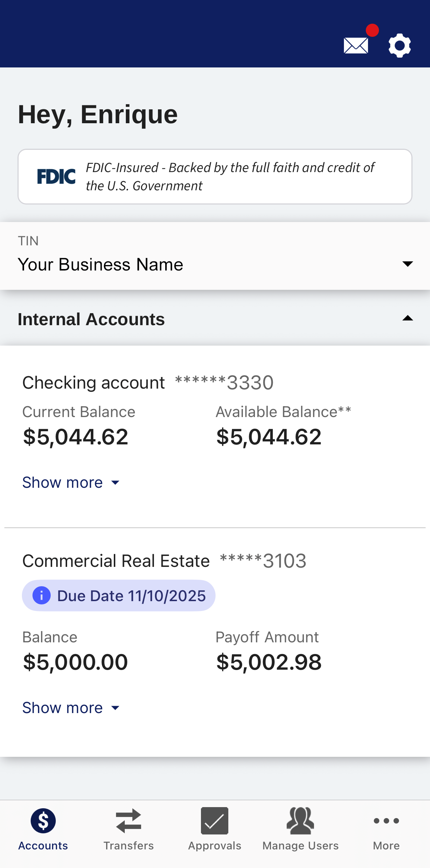Tap the Accounts dollar sign icon
The width and height of the screenshot is (430, 868).
pyautogui.click(x=43, y=821)
